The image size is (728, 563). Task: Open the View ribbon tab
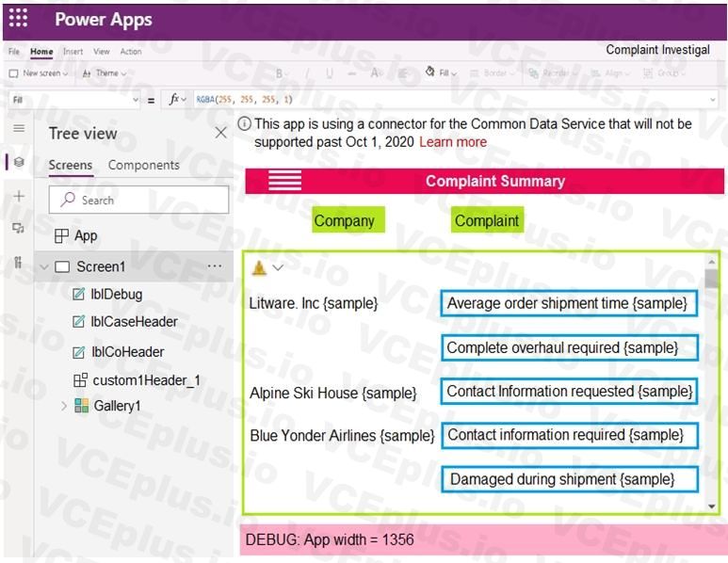coord(101,52)
